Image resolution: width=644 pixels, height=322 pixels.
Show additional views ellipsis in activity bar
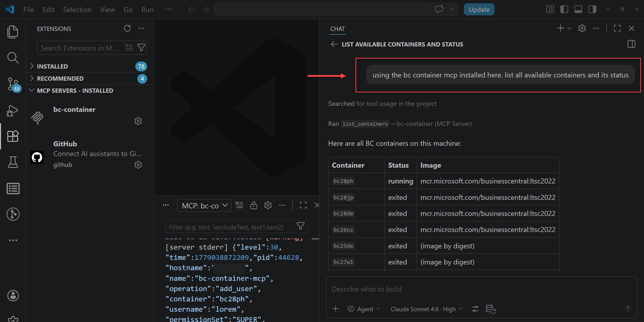pyautogui.click(x=13, y=240)
